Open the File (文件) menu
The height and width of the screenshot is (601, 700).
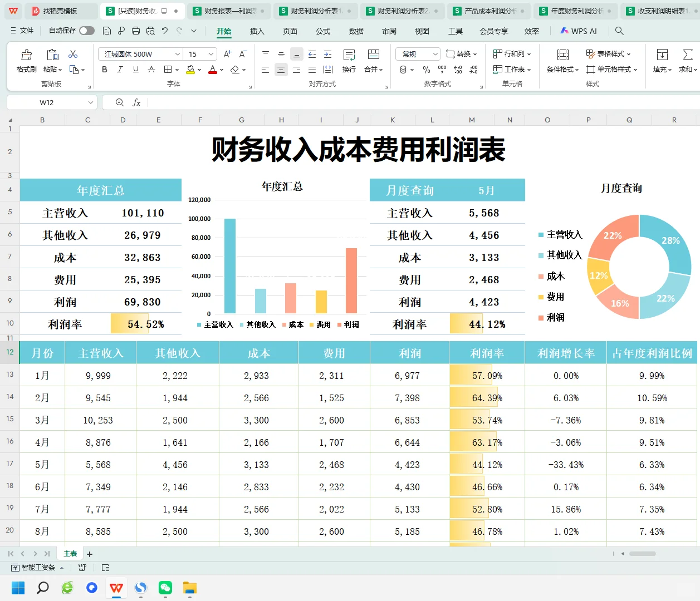pos(22,31)
